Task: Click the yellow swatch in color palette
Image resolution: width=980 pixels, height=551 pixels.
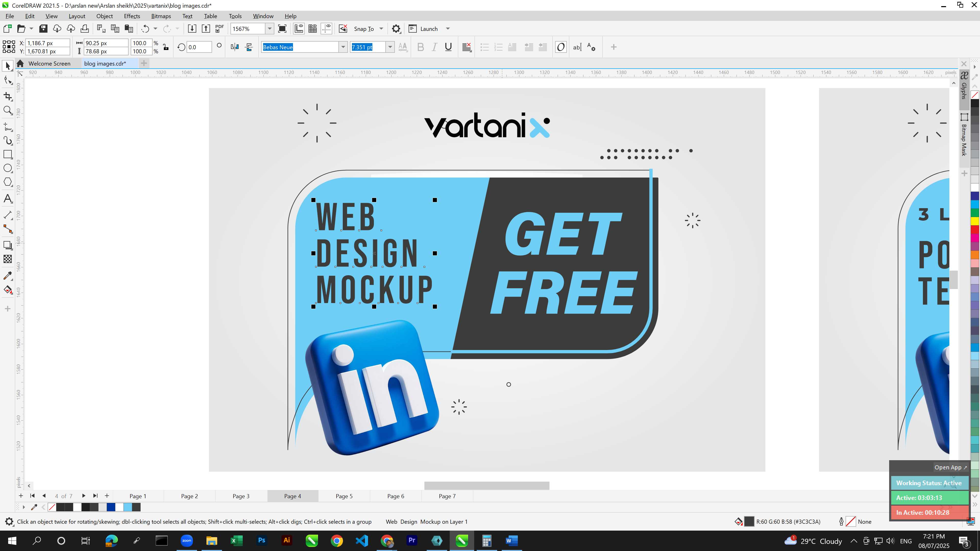Action: click(975, 221)
